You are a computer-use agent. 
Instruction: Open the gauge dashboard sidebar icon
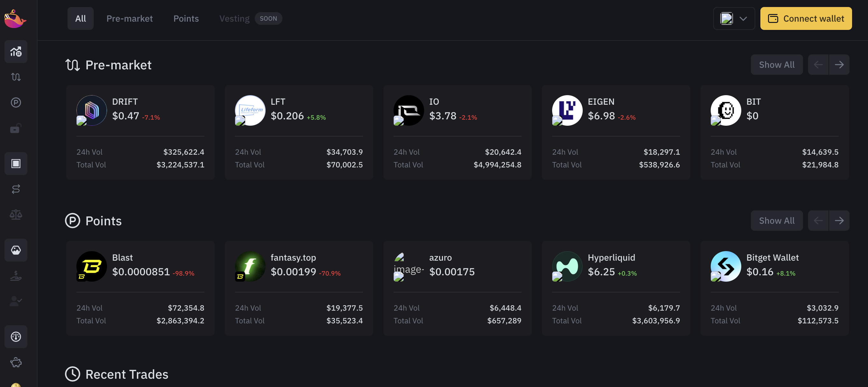click(x=16, y=336)
